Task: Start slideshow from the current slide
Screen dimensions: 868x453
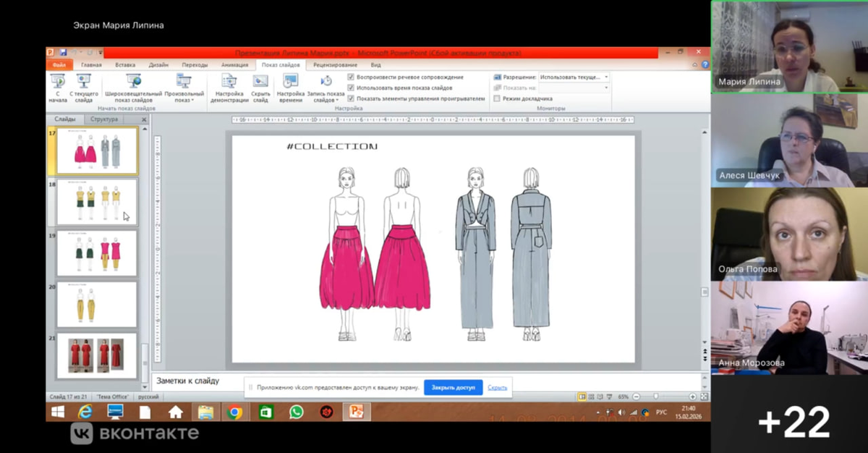Action: (84, 86)
